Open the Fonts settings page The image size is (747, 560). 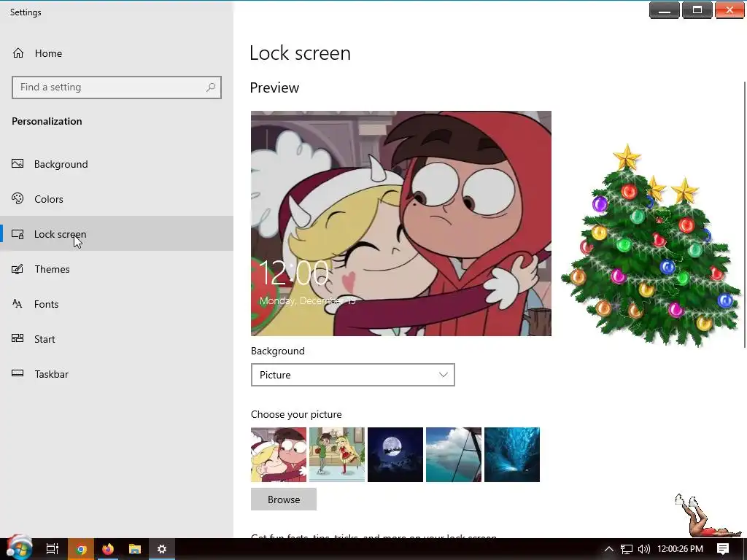coord(117,304)
